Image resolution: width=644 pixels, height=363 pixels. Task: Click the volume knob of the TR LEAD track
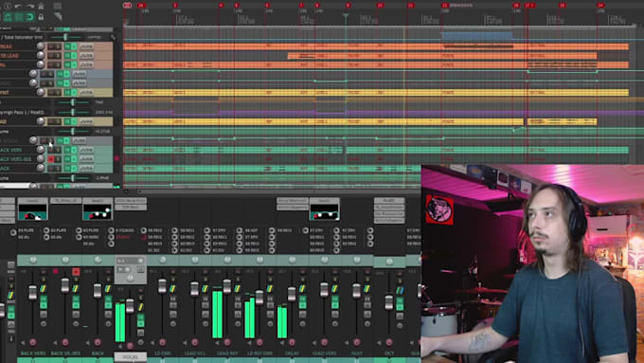point(41,56)
